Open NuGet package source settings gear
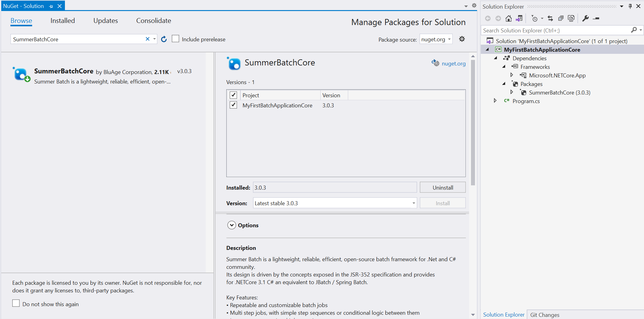 462,39
